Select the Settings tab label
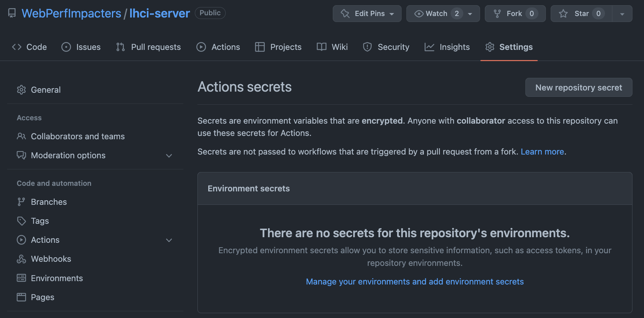644x318 pixels. pos(516,47)
